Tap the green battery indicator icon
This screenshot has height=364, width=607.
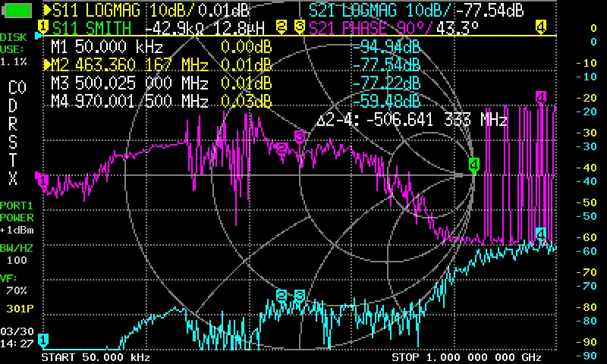point(17,10)
